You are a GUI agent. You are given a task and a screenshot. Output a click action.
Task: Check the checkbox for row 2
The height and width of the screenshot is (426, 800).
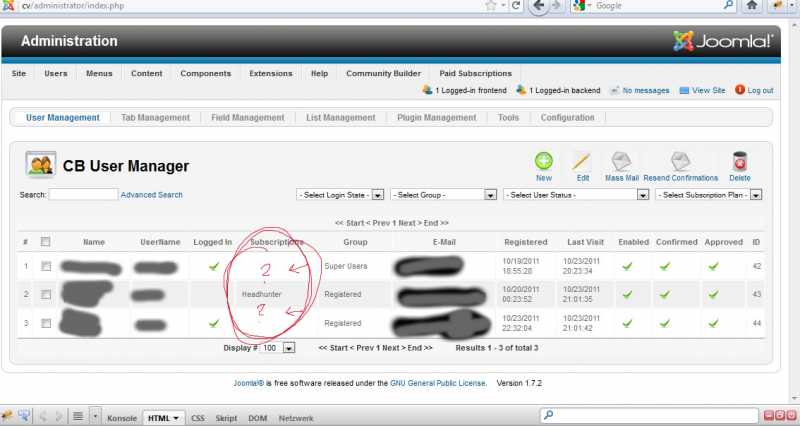pyautogui.click(x=46, y=294)
